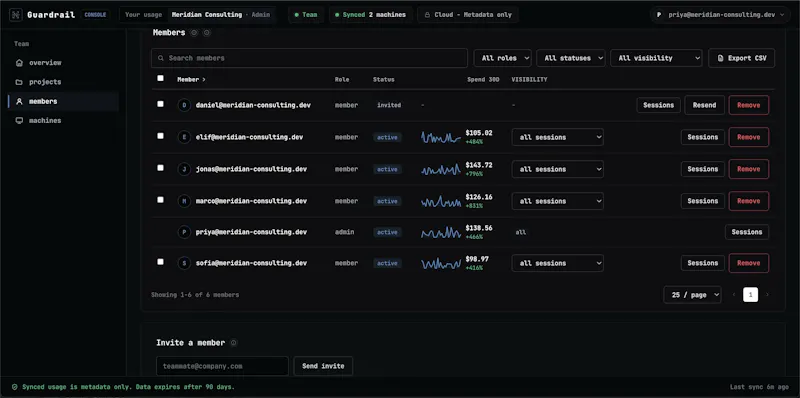The width and height of the screenshot is (800, 398).
Task: Tick the select-all members checkbox in header
Action: [x=161, y=78]
